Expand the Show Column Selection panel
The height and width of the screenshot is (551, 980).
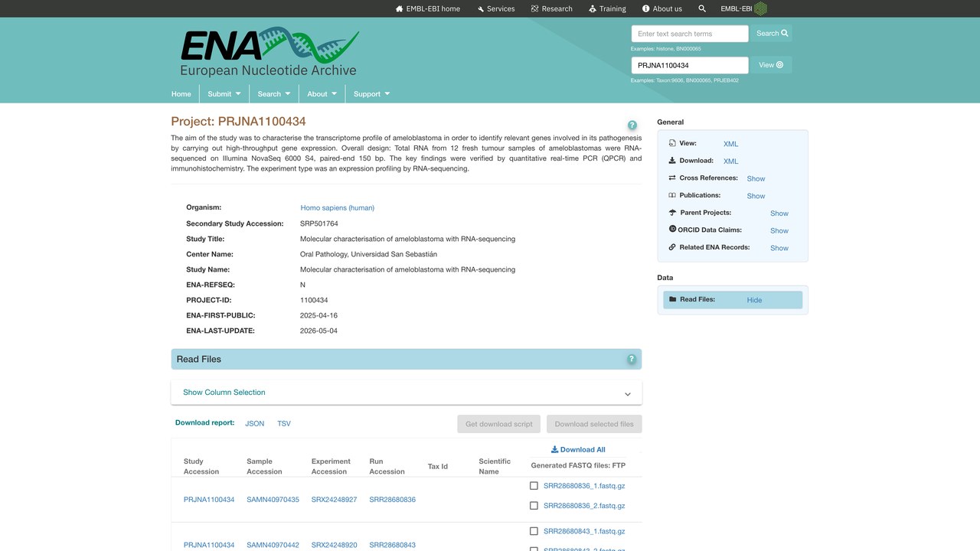(x=407, y=393)
